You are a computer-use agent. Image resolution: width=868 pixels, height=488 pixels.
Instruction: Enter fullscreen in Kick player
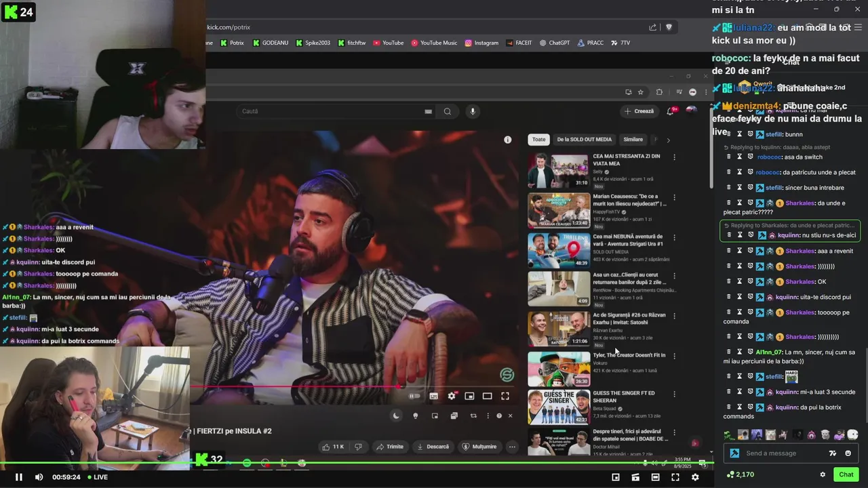(x=675, y=477)
